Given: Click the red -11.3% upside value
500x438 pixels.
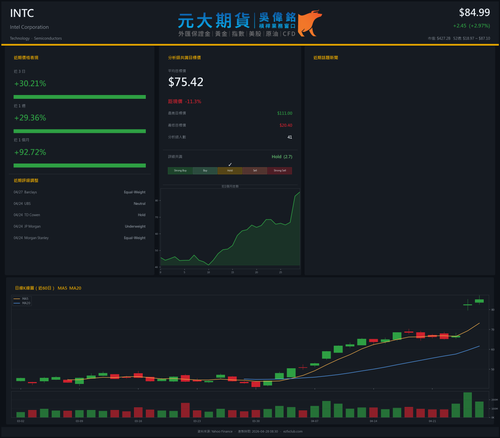Looking at the screenshot, I should click(x=193, y=101).
